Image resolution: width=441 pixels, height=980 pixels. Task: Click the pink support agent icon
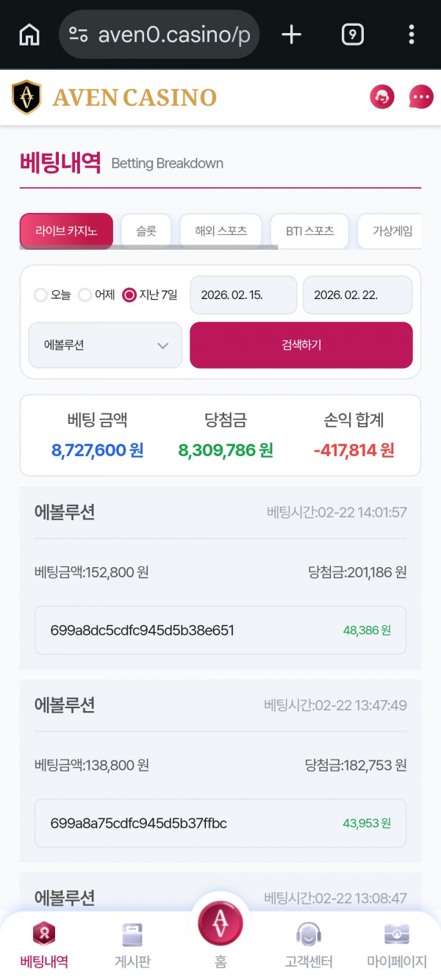pos(381,97)
